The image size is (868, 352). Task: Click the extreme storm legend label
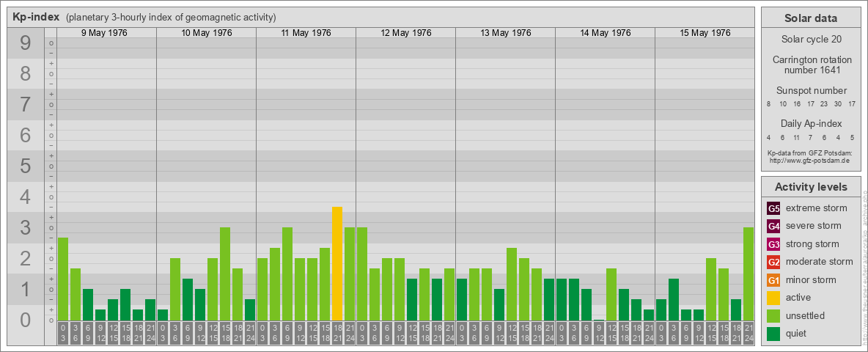coord(817,208)
